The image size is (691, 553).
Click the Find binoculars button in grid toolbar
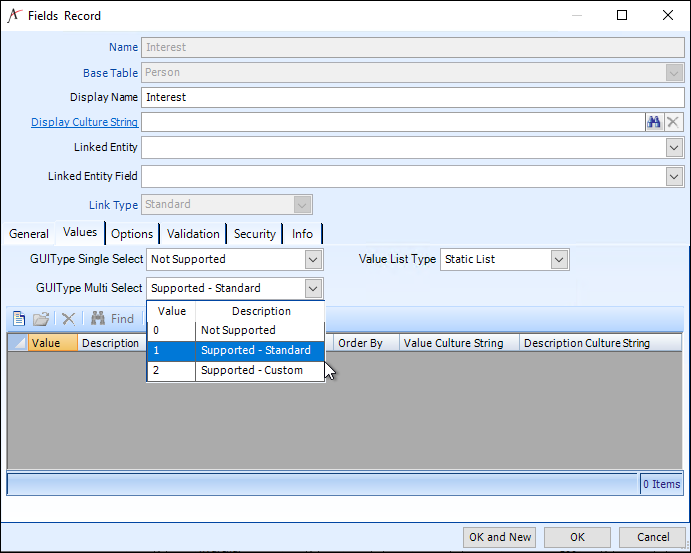[x=112, y=318]
